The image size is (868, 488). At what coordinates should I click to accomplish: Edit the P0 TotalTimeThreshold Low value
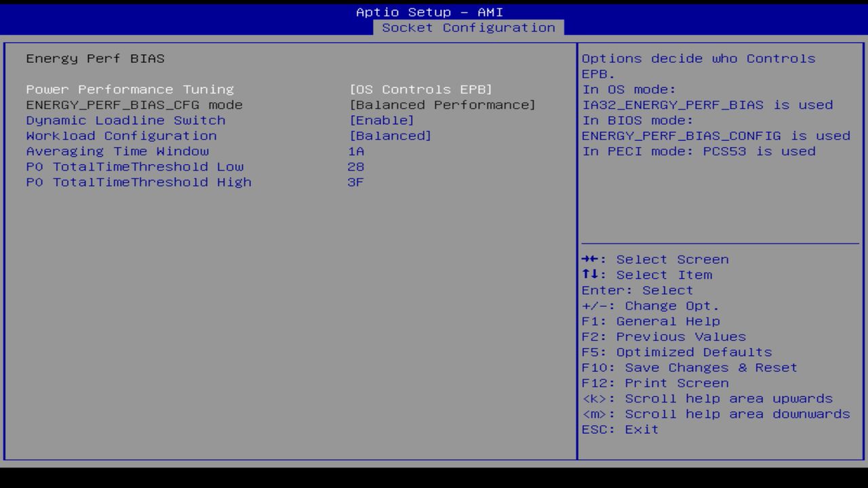356,166
